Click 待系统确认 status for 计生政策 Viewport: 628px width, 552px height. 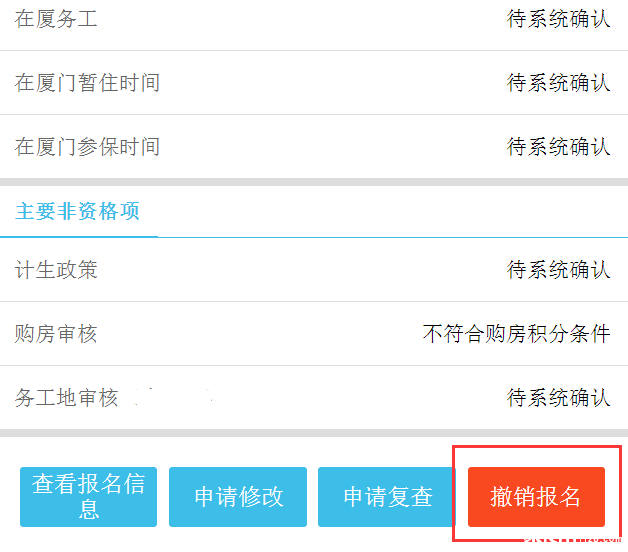pos(559,270)
